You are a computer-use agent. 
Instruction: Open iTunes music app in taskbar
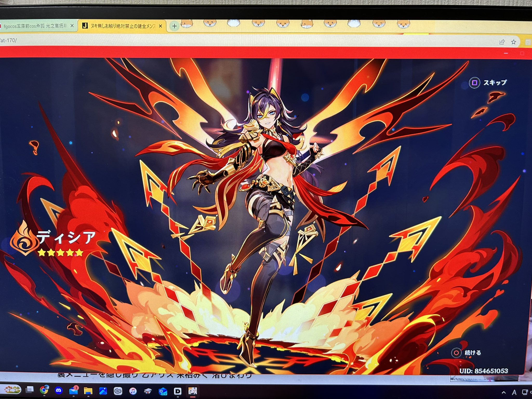tap(133, 391)
